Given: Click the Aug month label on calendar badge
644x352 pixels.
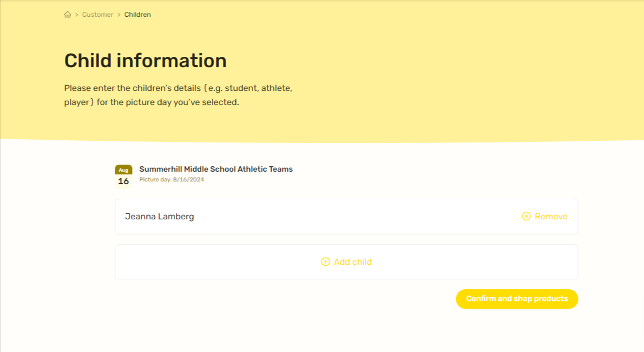Looking at the screenshot, I should pyautogui.click(x=123, y=170).
